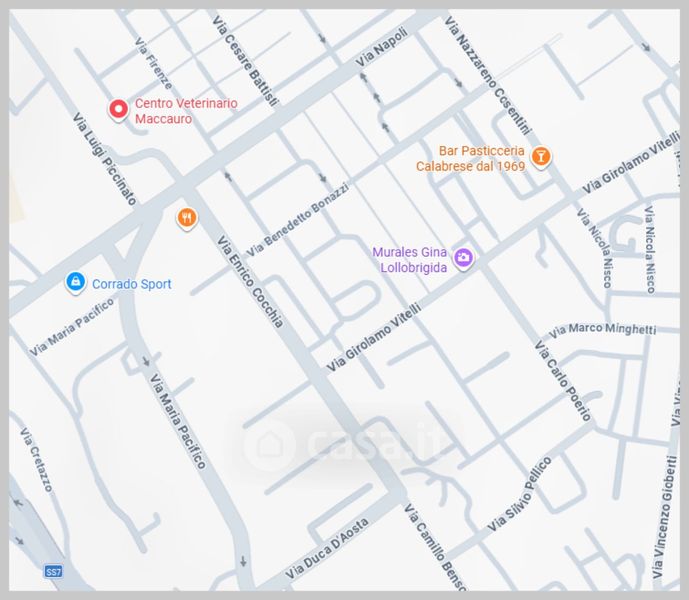Click the casa.it house logo watermark
Screen dimensions: 689x600
tap(270, 442)
